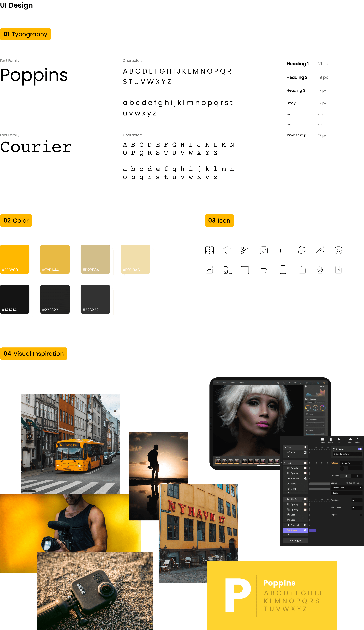Click the sticker smiley face icon
The image size is (364, 630).
click(x=338, y=250)
